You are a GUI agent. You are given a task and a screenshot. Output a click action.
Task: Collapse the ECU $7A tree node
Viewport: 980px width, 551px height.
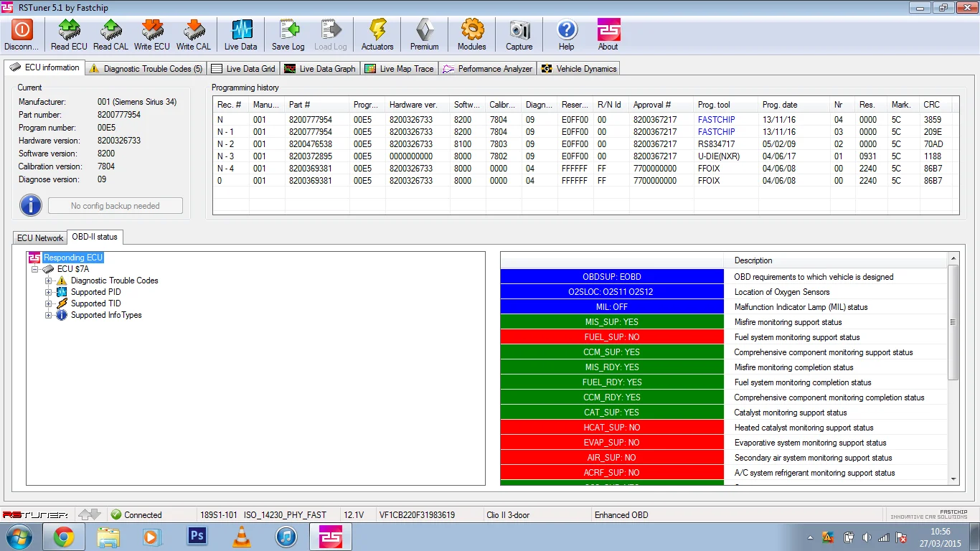tap(34, 269)
